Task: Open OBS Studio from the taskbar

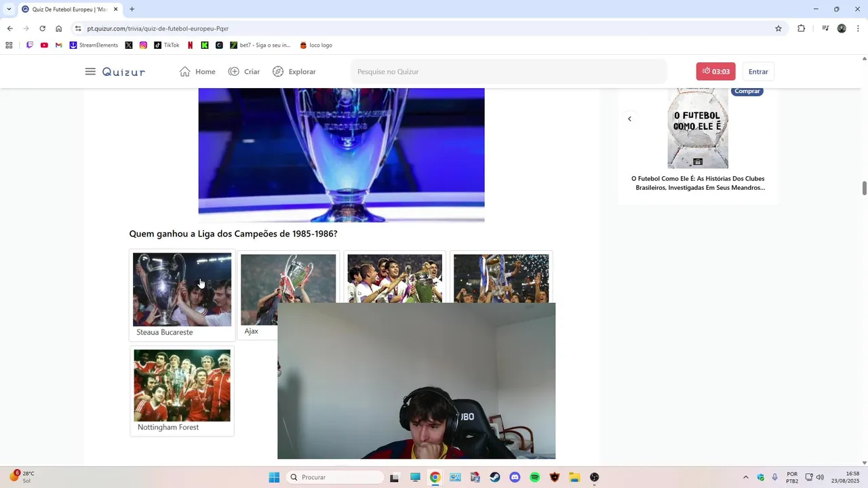Action: (x=595, y=477)
